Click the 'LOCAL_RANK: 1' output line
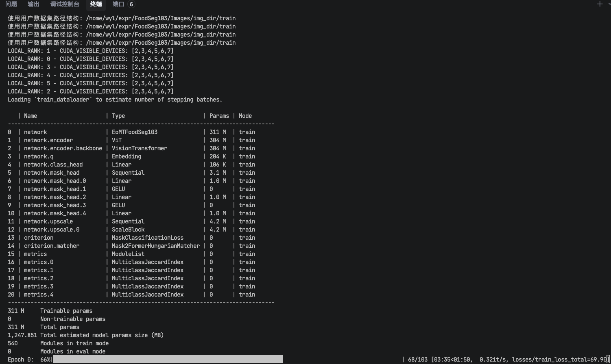 tap(91, 51)
